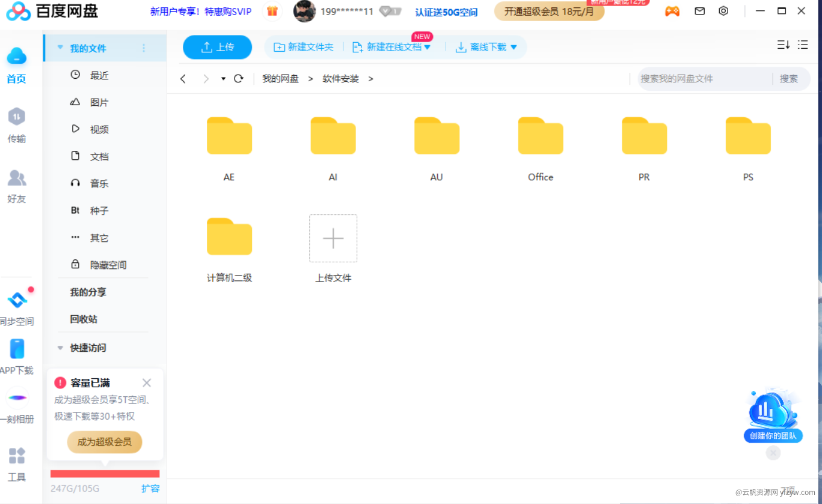Open 我的文件 more options dots
The height and width of the screenshot is (504, 822).
click(144, 48)
